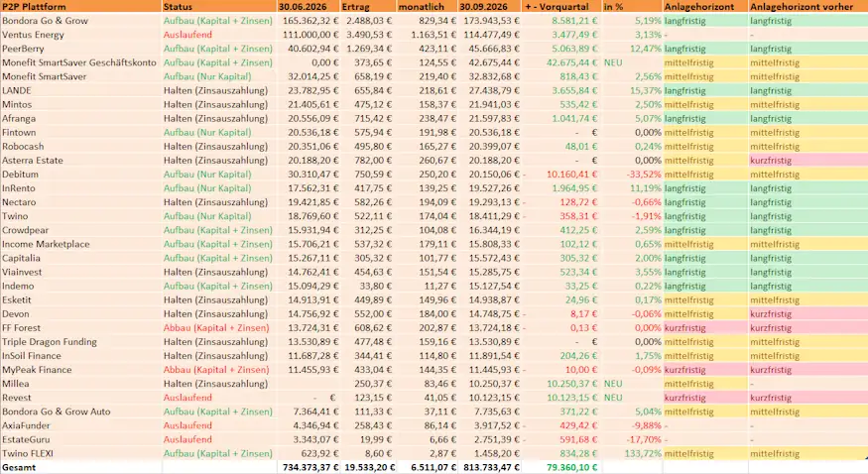Select the '30.06.2026' column header

click(309, 7)
